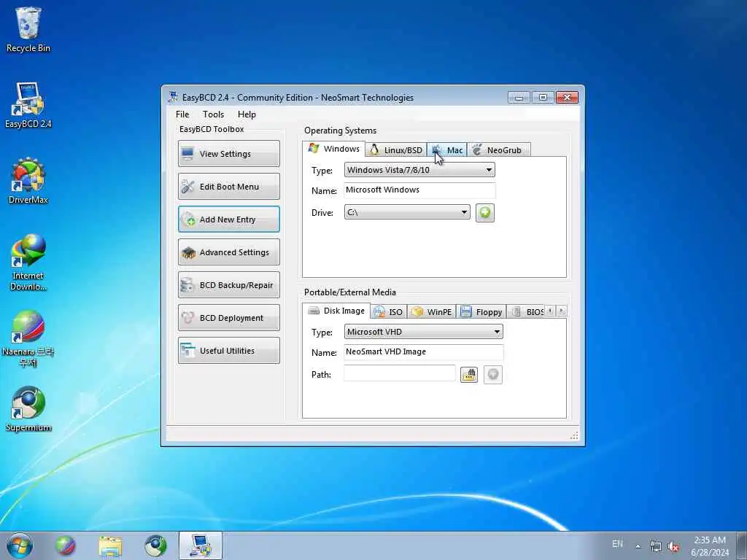The height and width of the screenshot is (560, 747).
Task: Click the Microsoft Windows name field
Action: tap(419, 190)
